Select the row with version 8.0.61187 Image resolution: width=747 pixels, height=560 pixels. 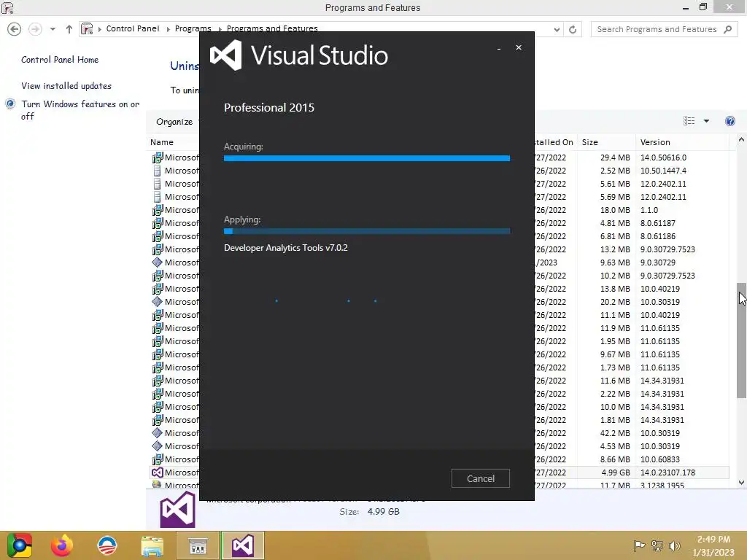[438, 223]
